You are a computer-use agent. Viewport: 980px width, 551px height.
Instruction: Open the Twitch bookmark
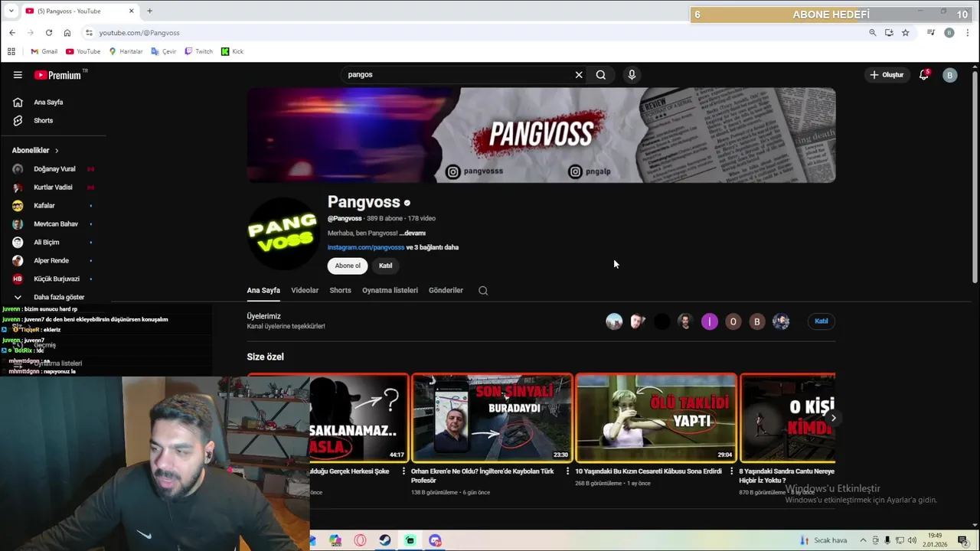point(198,51)
